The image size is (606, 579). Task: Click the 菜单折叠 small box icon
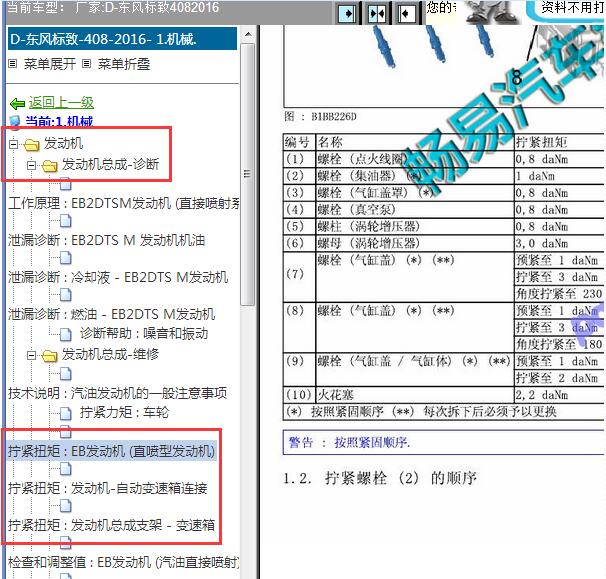(x=87, y=63)
